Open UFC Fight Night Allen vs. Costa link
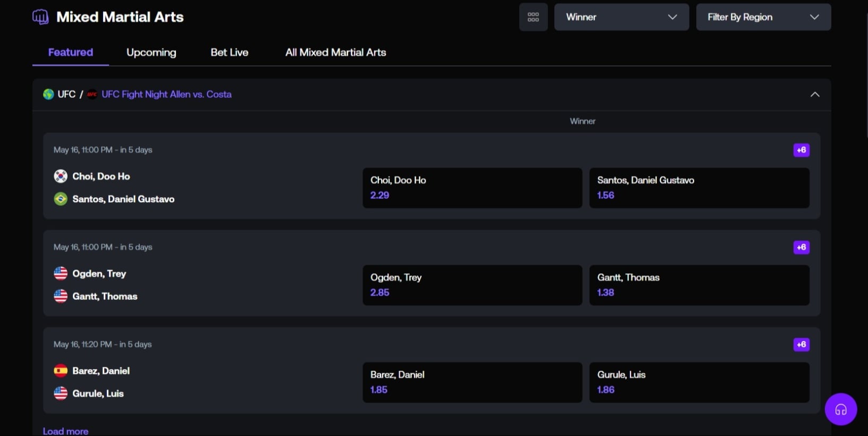The width and height of the screenshot is (868, 436). [x=166, y=94]
